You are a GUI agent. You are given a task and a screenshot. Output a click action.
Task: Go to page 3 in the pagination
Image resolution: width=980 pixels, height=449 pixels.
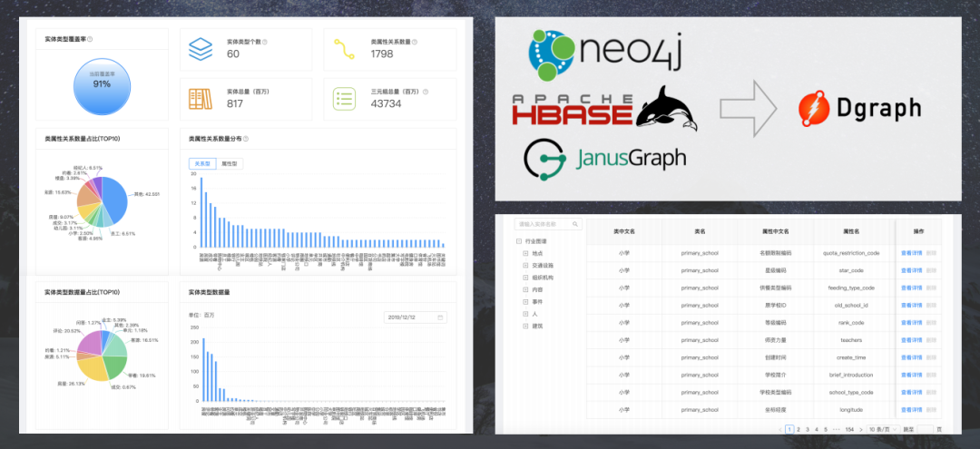click(808, 429)
